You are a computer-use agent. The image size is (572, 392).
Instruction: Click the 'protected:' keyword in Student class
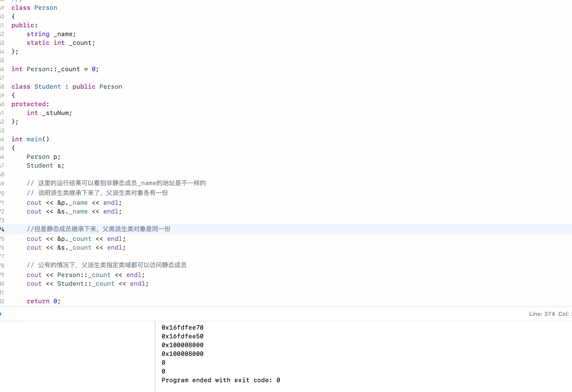(x=29, y=104)
